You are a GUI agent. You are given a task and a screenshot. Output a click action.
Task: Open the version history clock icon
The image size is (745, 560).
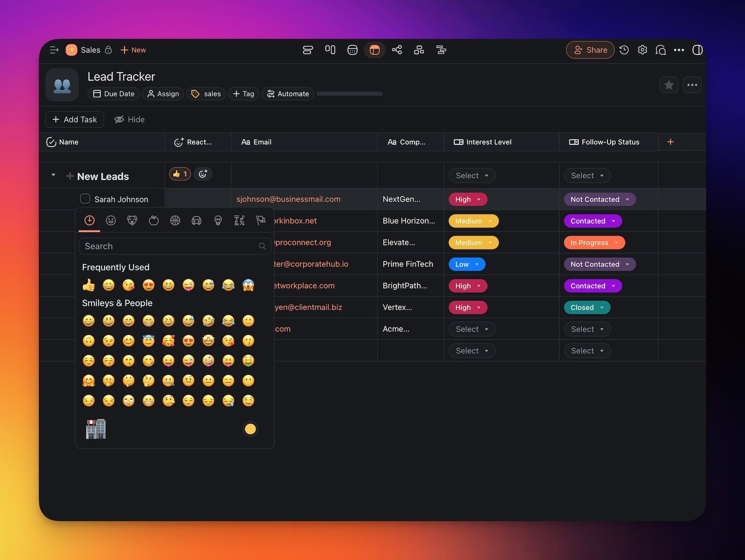[x=624, y=50]
